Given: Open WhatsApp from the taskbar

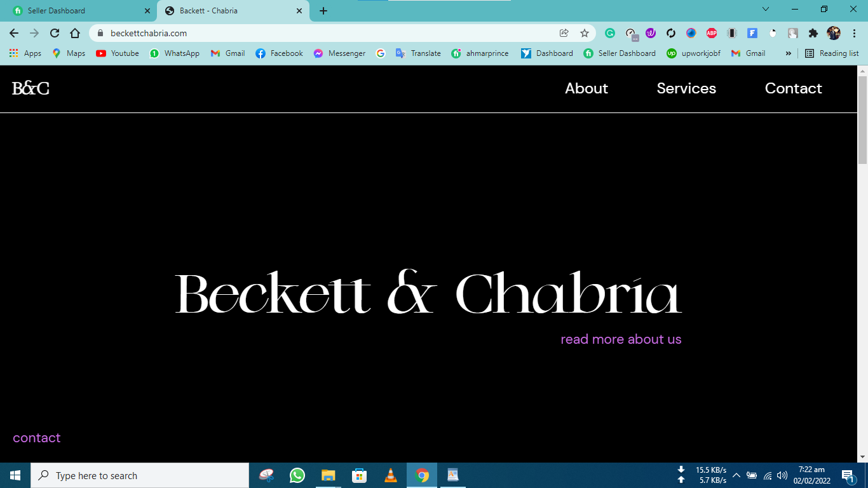Looking at the screenshot, I should click(297, 475).
